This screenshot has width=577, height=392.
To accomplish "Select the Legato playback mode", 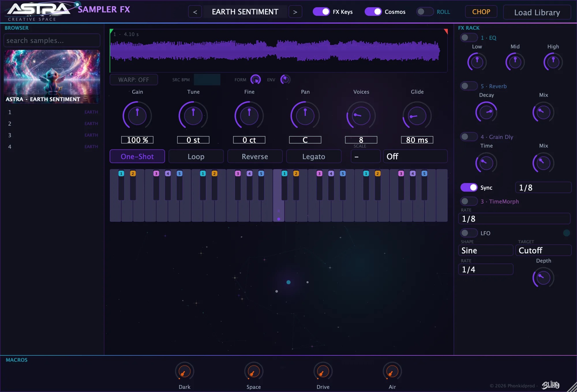I will (x=314, y=156).
